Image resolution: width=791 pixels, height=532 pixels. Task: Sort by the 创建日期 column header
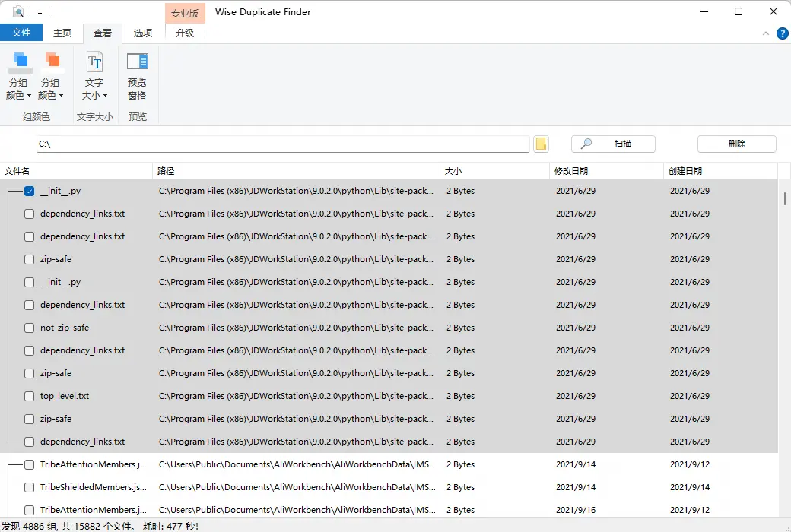[x=720, y=171]
